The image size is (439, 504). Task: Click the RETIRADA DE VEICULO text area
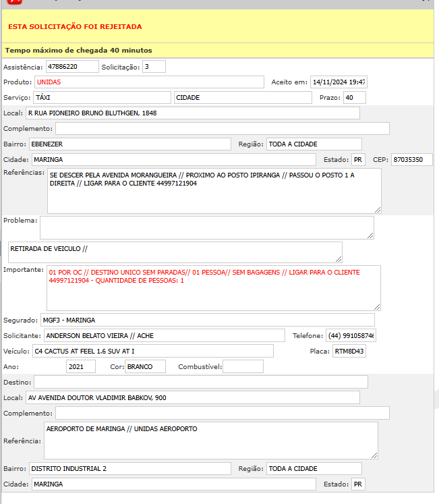coord(175,252)
